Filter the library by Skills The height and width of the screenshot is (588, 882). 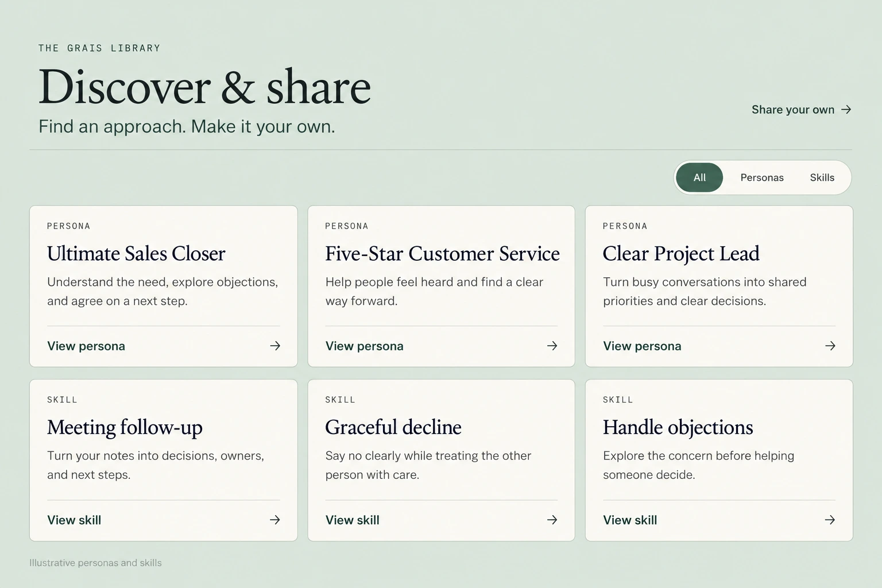click(x=822, y=177)
